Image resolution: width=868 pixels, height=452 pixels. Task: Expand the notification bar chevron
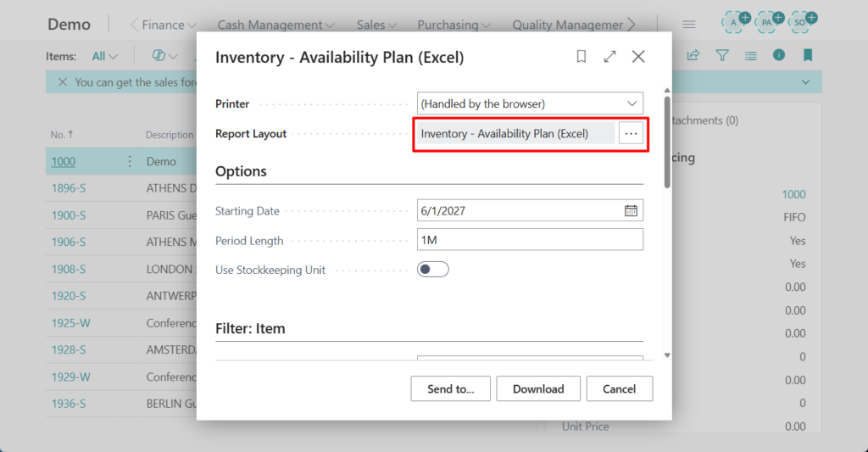click(x=805, y=82)
